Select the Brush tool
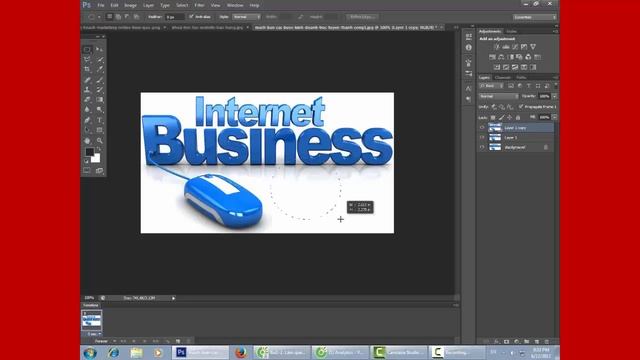 pos(99,80)
